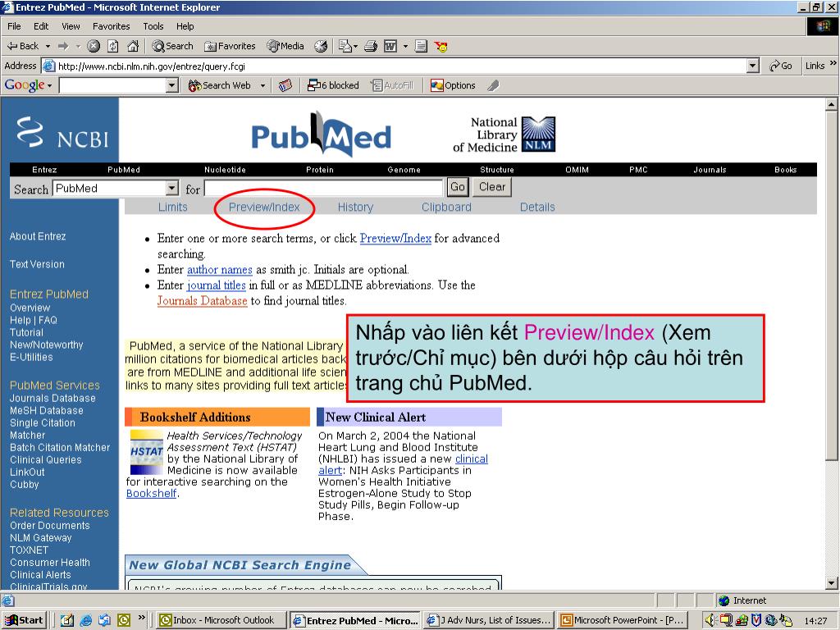Screen dimensions: 840x630
Task: Open the Details tab
Action: click(537, 208)
